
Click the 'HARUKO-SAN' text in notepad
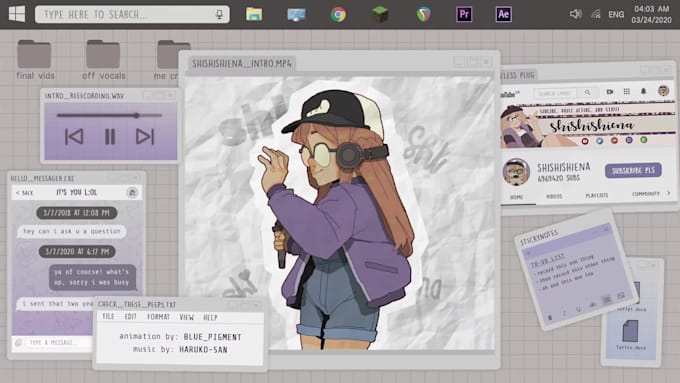pyautogui.click(x=203, y=349)
